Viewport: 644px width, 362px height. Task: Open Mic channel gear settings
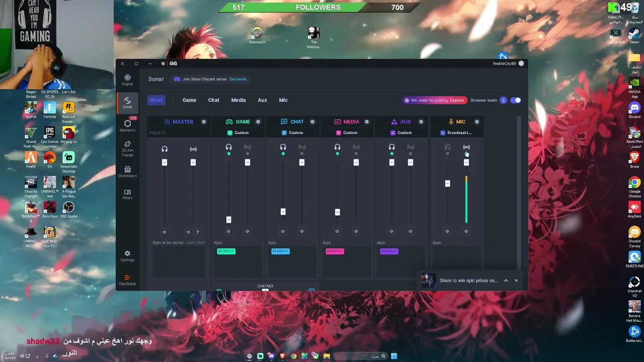477,122
